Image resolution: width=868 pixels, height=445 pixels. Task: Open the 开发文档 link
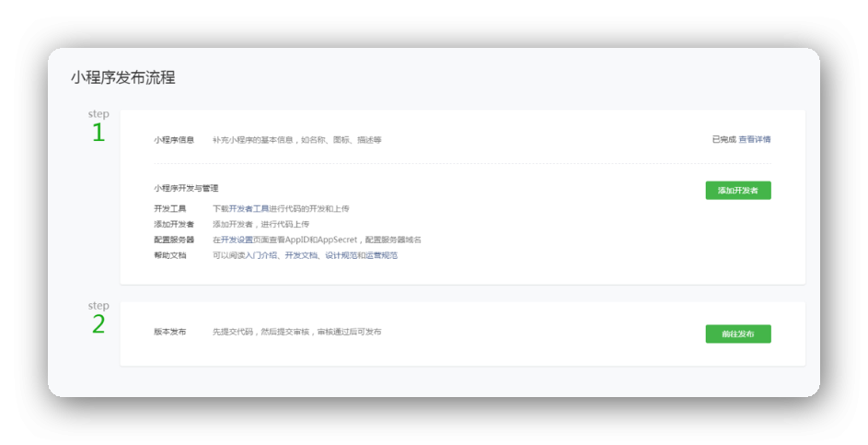300,255
